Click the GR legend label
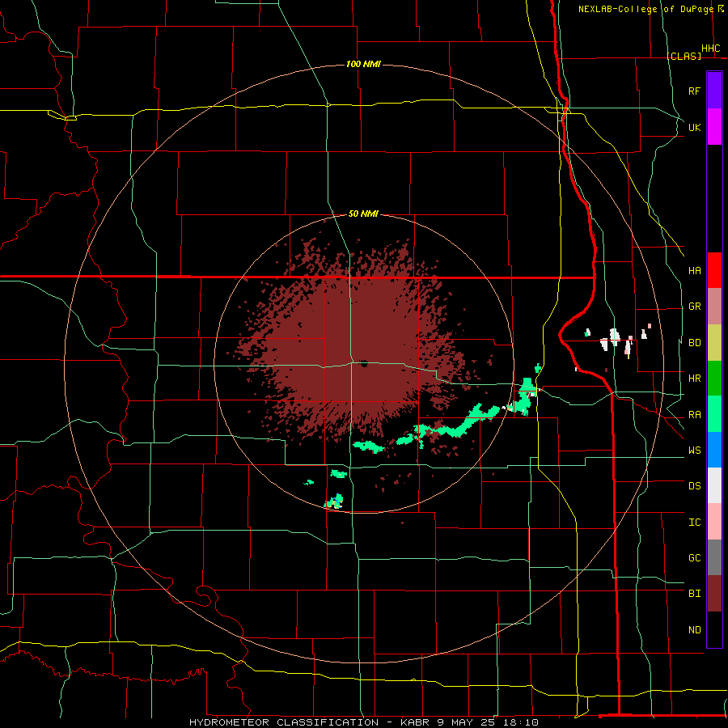The height and width of the screenshot is (728, 728). pyautogui.click(x=694, y=307)
